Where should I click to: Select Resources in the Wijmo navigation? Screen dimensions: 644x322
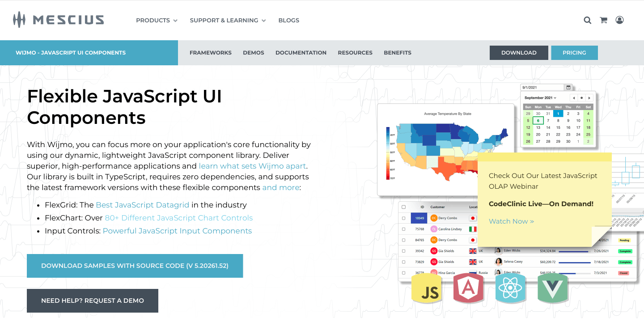(355, 53)
